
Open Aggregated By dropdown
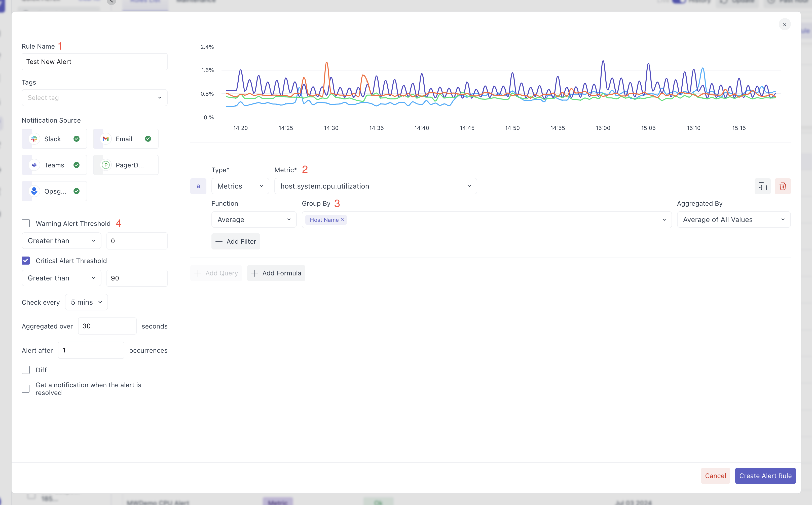733,220
